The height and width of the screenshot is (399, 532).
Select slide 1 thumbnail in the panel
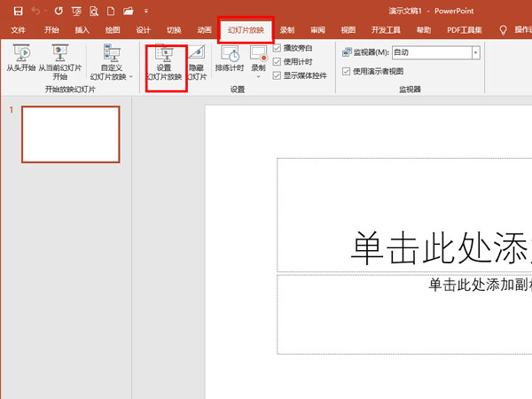(x=70, y=135)
